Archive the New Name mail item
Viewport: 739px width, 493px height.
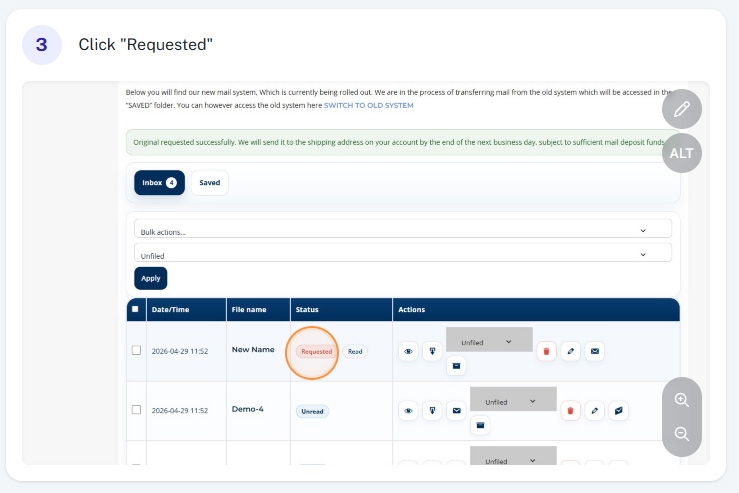pos(456,366)
